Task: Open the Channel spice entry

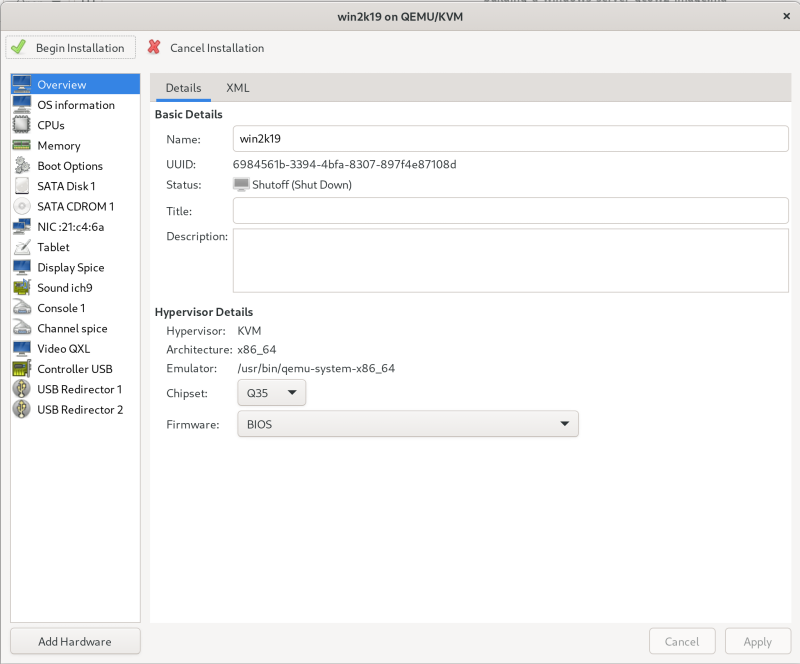Action: coord(75,328)
